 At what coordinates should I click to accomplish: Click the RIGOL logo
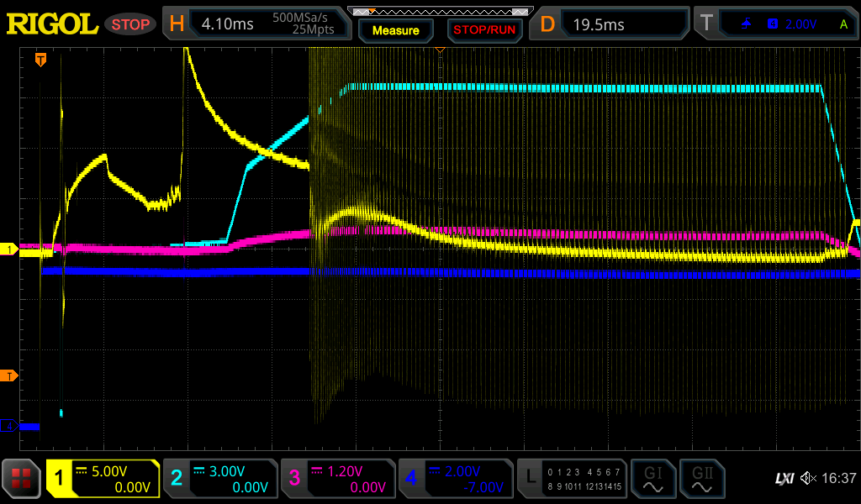52,24
